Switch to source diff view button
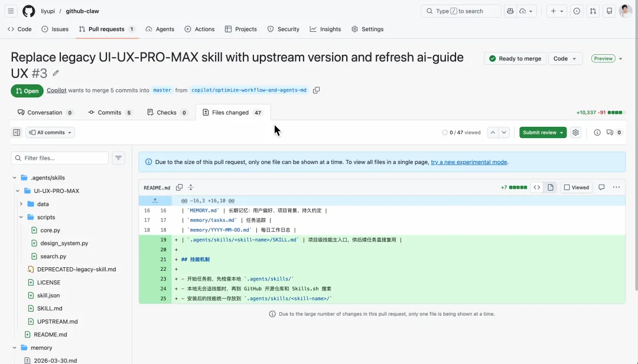 pos(537,188)
